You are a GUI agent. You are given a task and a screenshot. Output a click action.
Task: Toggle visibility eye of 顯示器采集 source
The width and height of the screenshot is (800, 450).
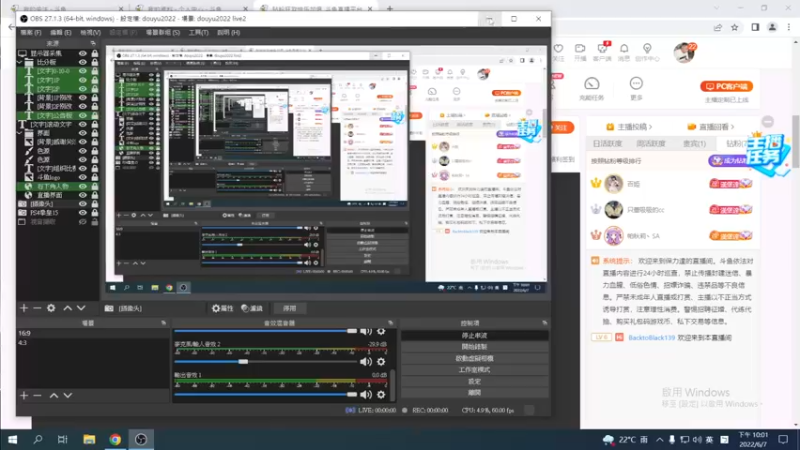(x=83, y=53)
